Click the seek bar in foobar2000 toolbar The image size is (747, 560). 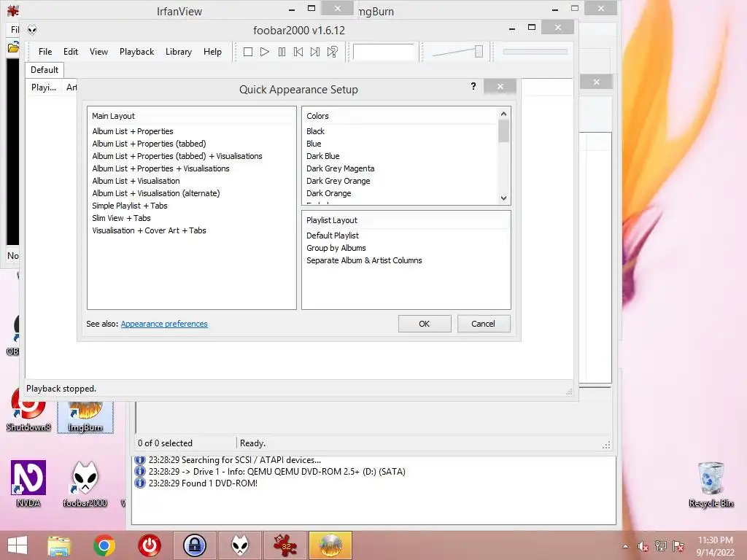coord(535,52)
